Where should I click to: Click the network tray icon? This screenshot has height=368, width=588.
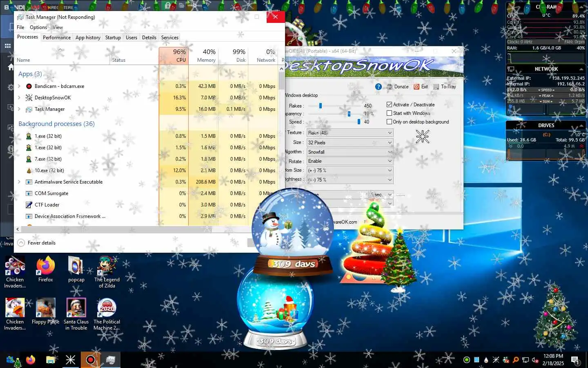[526, 360]
